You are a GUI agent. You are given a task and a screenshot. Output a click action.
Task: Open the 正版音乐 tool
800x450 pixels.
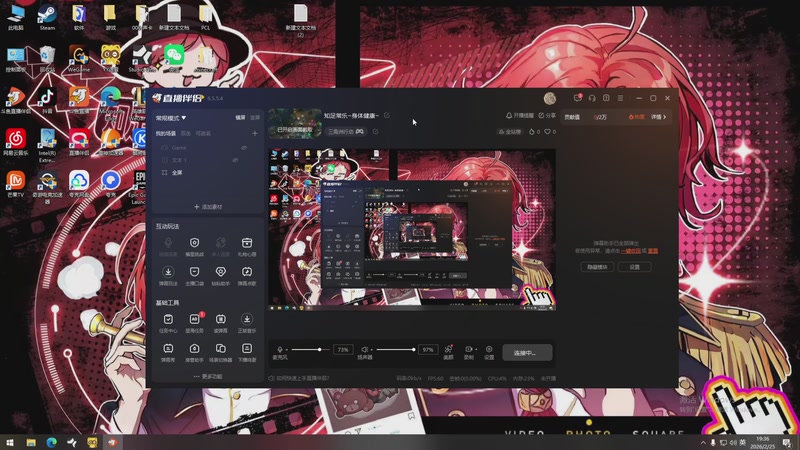point(247,323)
